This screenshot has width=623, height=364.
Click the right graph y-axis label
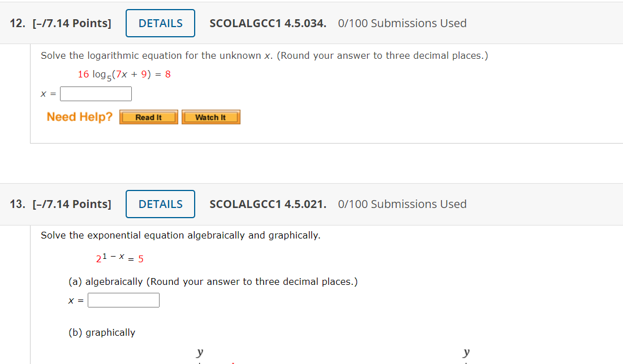tap(466, 352)
